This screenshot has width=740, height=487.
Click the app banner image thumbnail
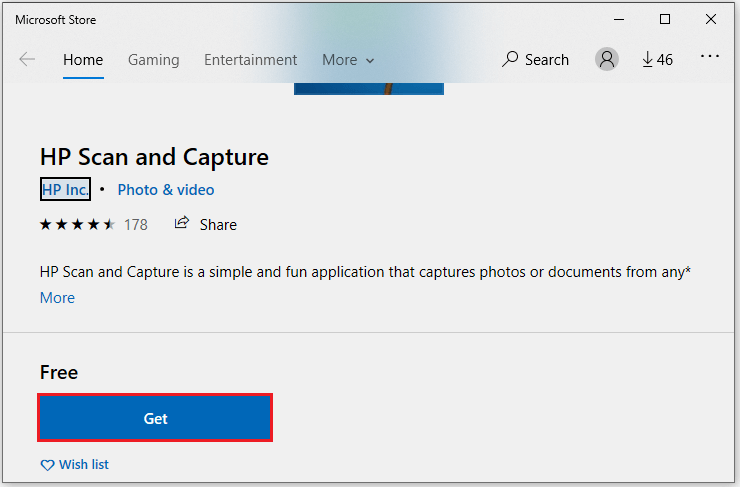(x=369, y=89)
